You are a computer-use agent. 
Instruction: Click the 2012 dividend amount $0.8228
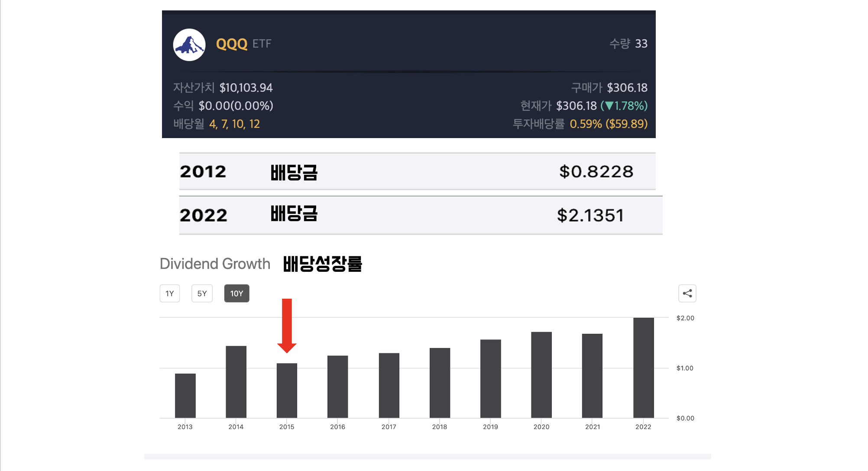pyautogui.click(x=596, y=171)
